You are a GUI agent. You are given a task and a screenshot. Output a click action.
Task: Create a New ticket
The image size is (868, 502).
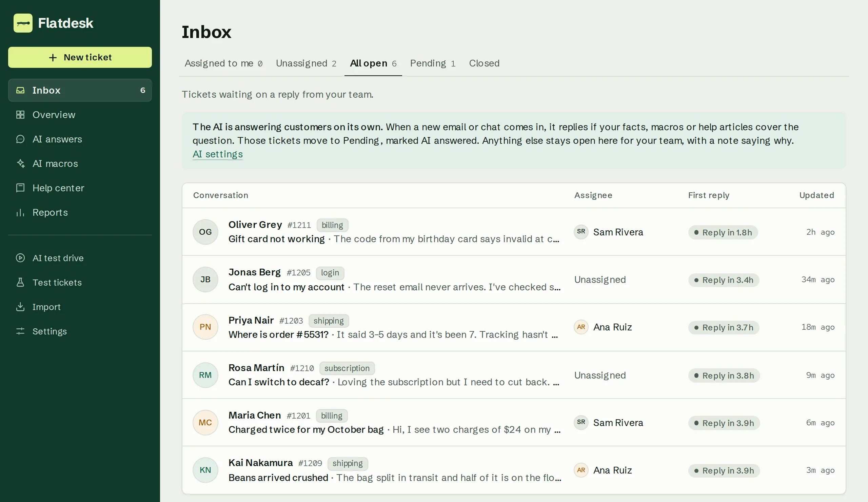pyautogui.click(x=80, y=58)
